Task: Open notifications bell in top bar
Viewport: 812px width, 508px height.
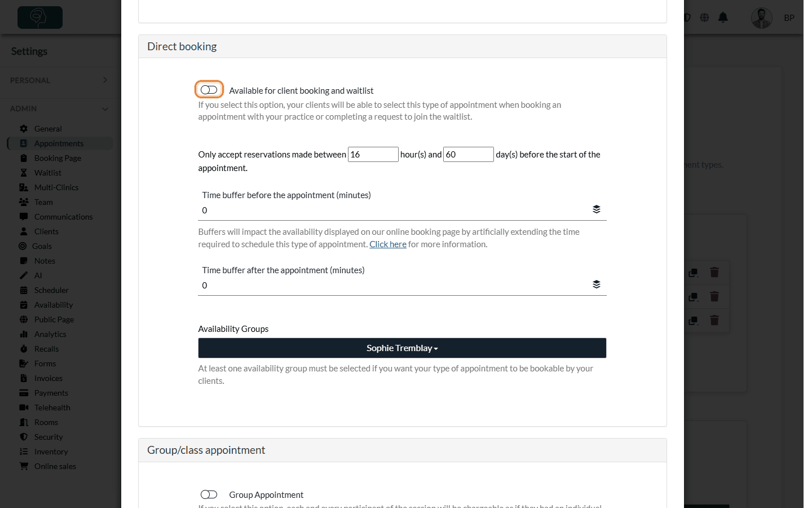Action: pyautogui.click(x=723, y=17)
